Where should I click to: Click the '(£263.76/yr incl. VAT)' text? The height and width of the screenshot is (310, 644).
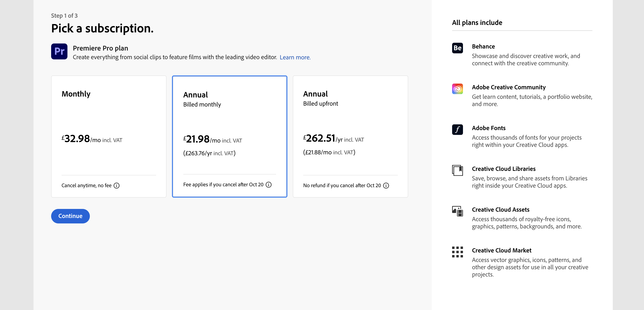click(209, 153)
